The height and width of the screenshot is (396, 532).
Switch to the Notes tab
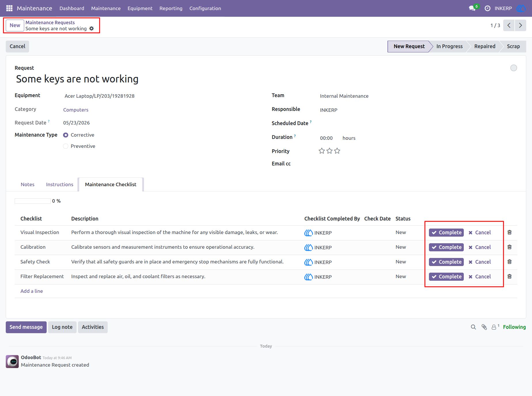[28, 184]
